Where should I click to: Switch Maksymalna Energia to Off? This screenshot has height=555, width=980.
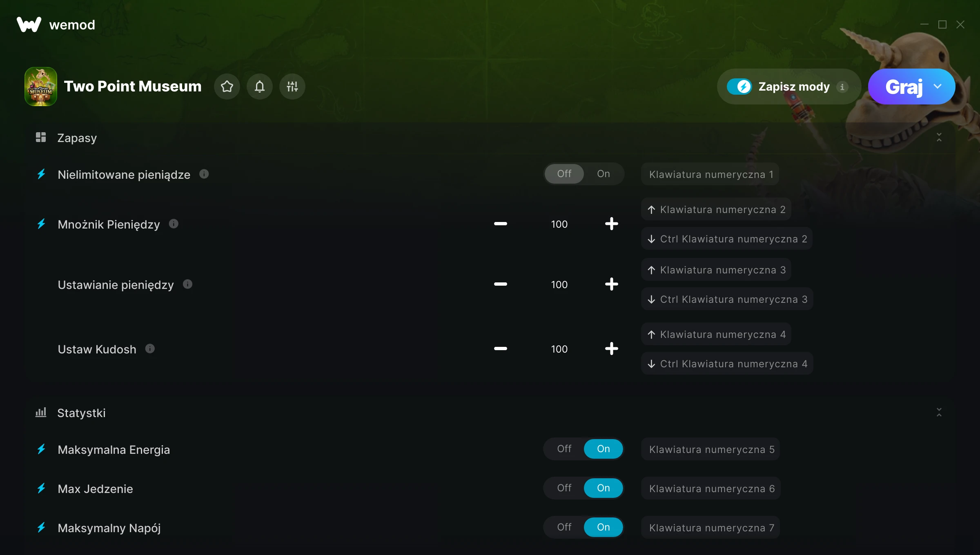click(x=564, y=449)
